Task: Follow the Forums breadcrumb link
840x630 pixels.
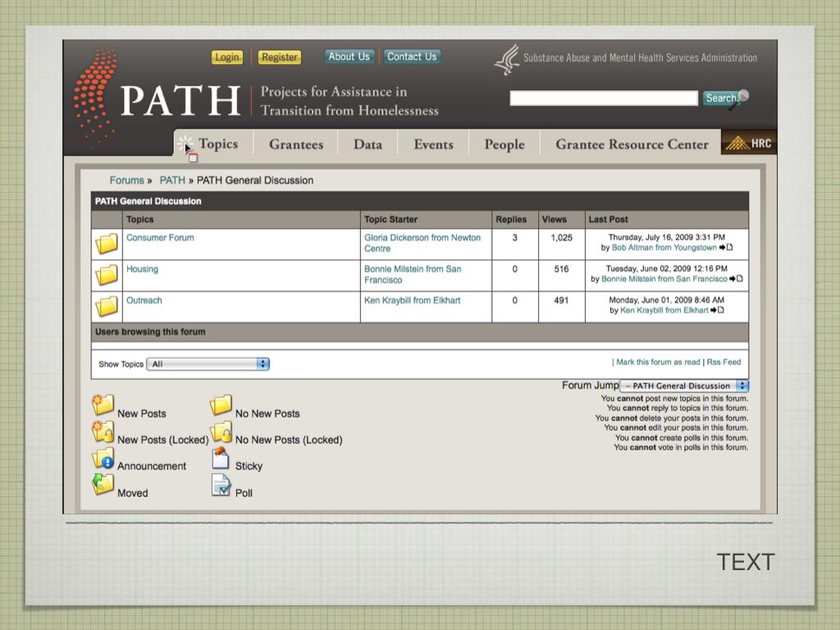Action: point(127,180)
